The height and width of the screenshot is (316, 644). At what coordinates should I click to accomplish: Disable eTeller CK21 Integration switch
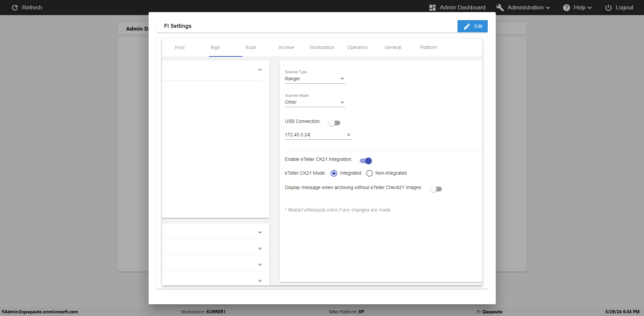[x=366, y=161]
